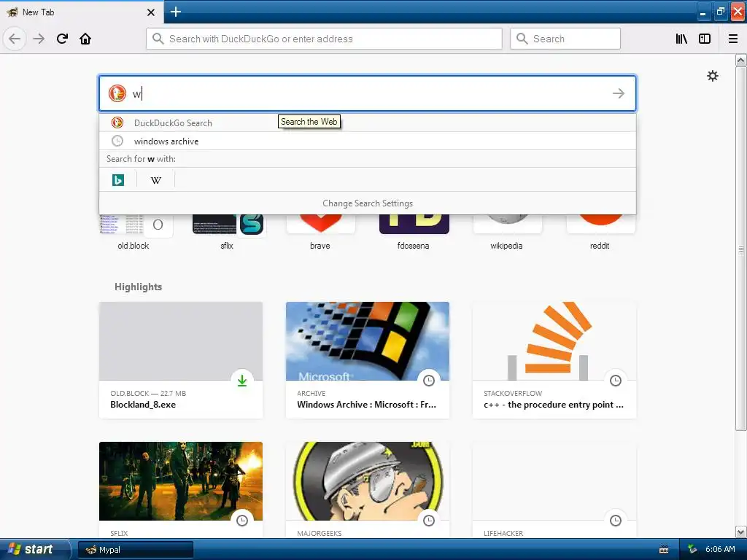Open the SFLIX highlight card
This screenshot has width=747, height=560.
[x=181, y=490]
